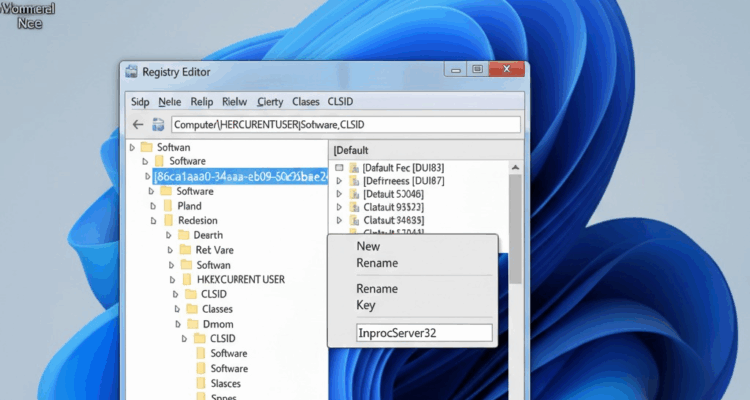The height and width of the screenshot is (400, 750).
Task: Select the Detauit 50046 value
Action: coord(393,194)
